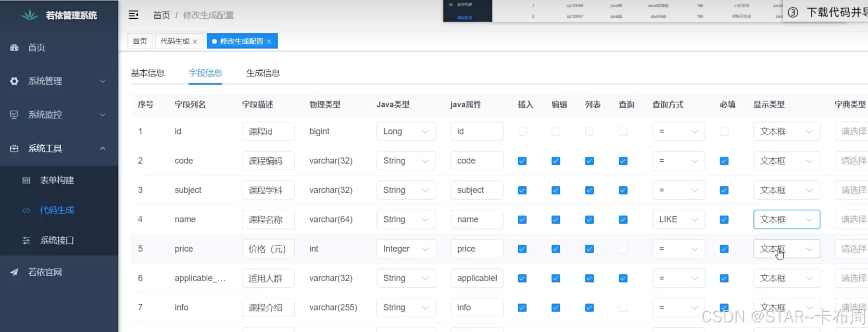Open 字典类型 dropdown for code row
This screenshot has width=868, height=332.
851,161
